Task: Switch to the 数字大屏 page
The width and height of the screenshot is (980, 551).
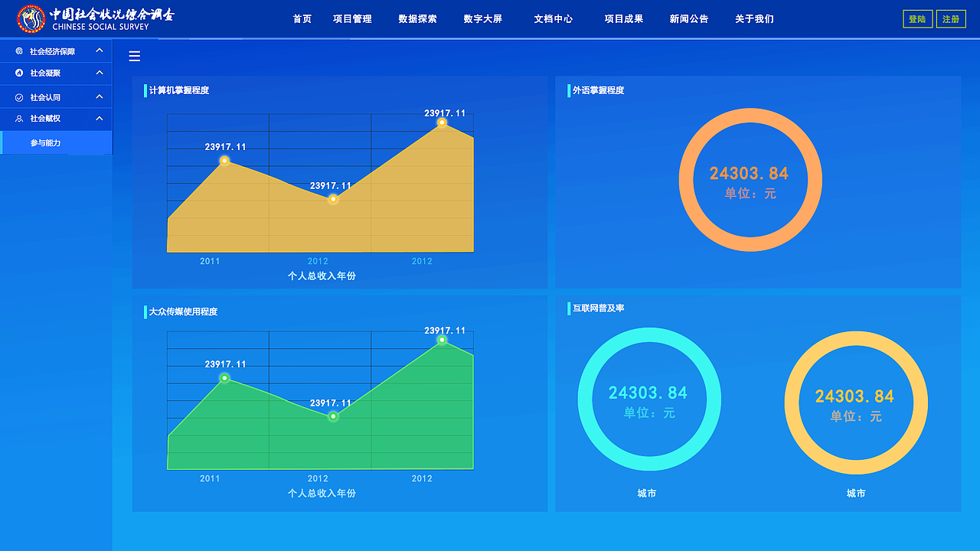Action: pyautogui.click(x=482, y=18)
